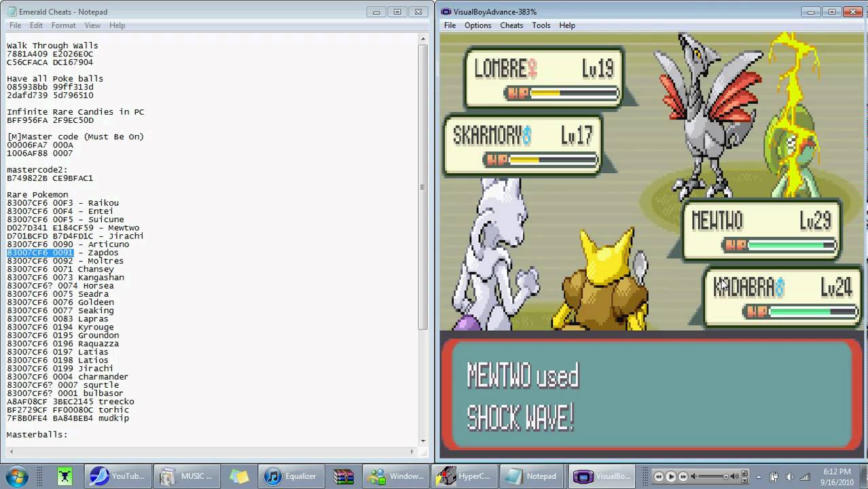
Task: Open the taskbar clock showing 6:12 PM
Action: 836,477
